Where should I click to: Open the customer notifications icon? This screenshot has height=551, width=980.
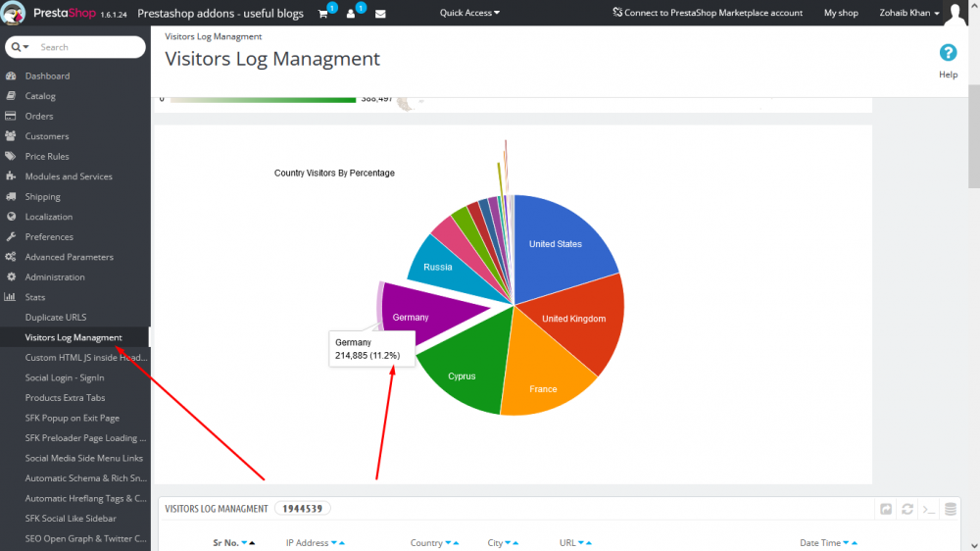tap(351, 13)
